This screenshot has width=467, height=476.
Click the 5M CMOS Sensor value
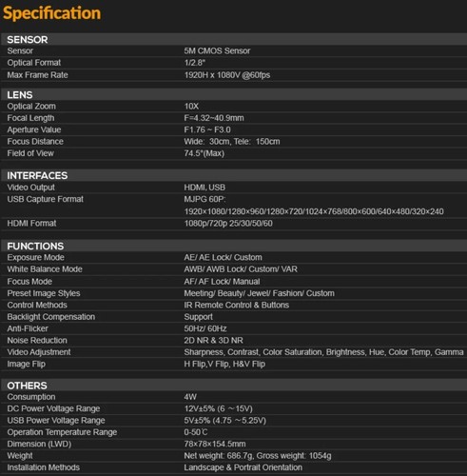217,50
